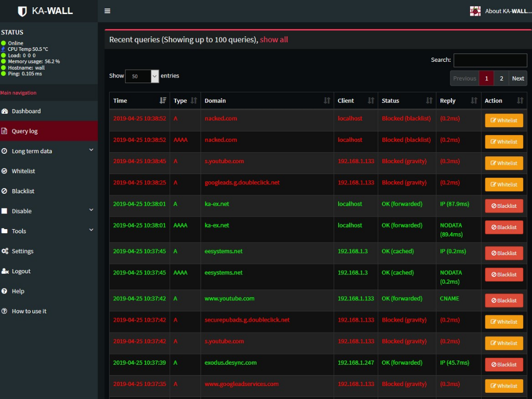The height and width of the screenshot is (399, 532).
Task: Click the Logout user icon
Action: click(5, 271)
